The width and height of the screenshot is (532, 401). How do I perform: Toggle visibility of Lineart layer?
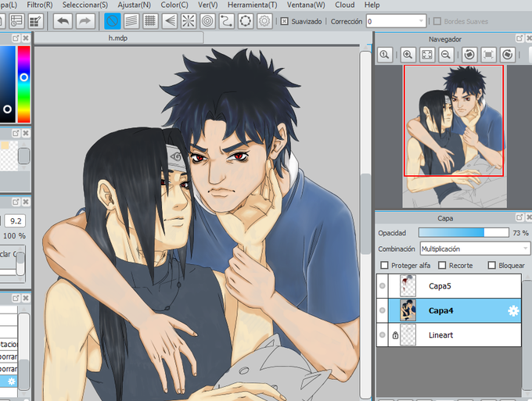click(383, 335)
